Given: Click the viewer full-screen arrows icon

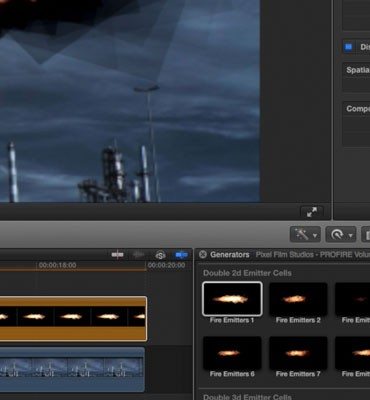Looking at the screenshot, I should pyautogui.click(x=312, y=212).
